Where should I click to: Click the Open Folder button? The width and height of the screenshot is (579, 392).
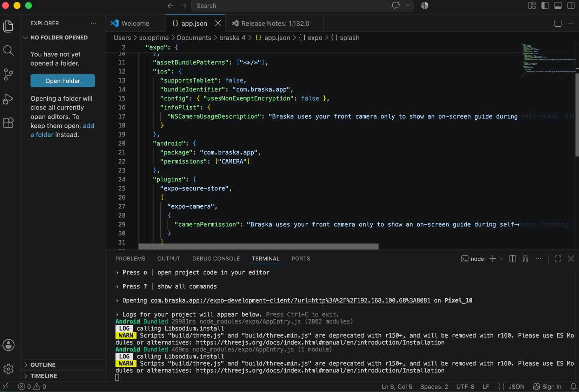click(x=63, y=81)
